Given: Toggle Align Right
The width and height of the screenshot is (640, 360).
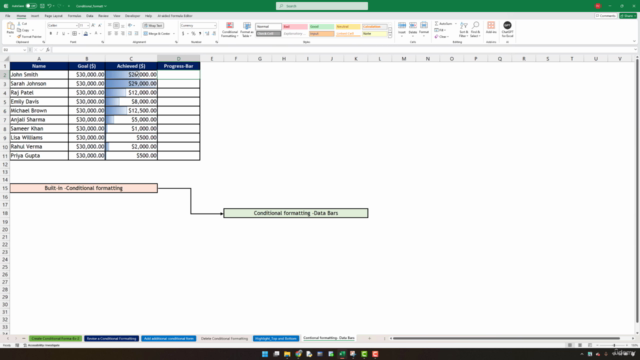Looking at the screenshot, I should pyautogui.click(x=123, y=33).
